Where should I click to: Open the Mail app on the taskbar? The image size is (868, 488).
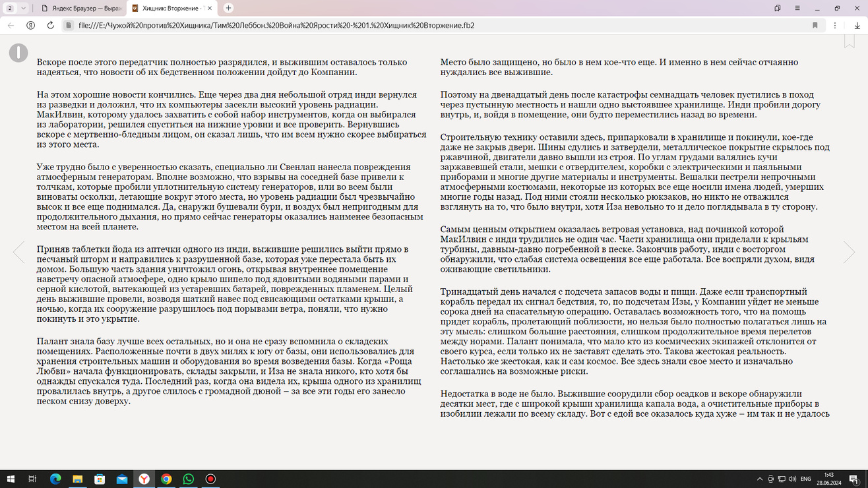(122, 479)
